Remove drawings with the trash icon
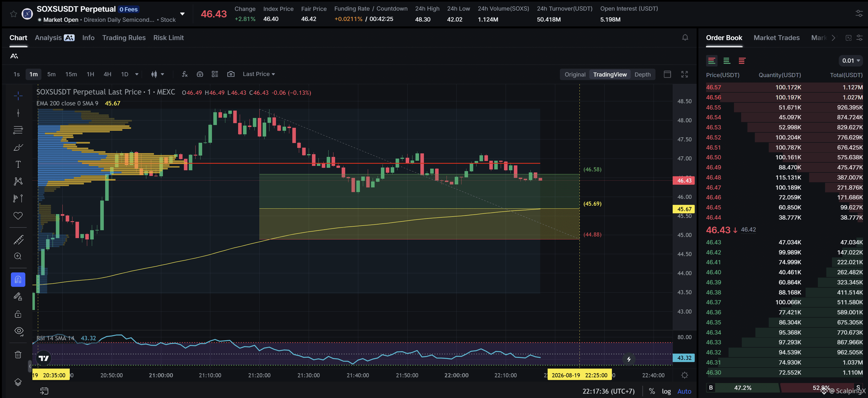This screenshot has width=868, height=398. pyautogui.click(x=18, y=354)
